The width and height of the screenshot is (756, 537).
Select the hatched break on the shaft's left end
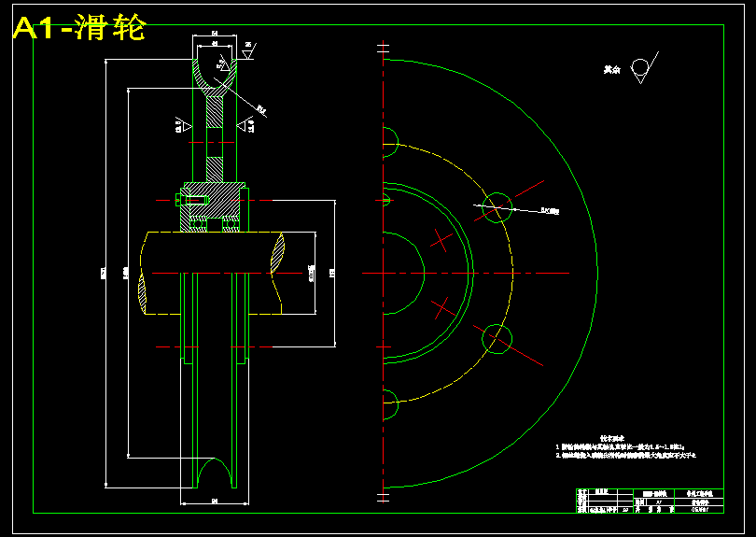(142, 293)
